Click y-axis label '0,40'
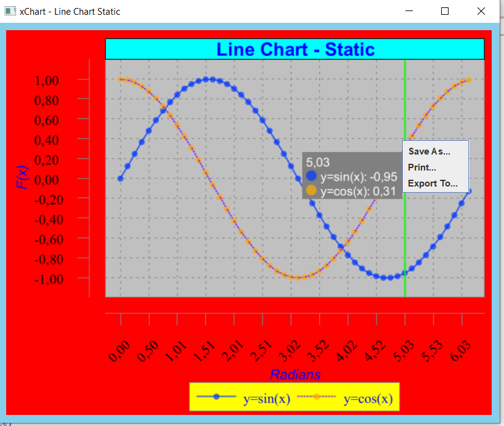Viewport: 504px width, 426px height. pyautogui.click(x=47, y=140)
